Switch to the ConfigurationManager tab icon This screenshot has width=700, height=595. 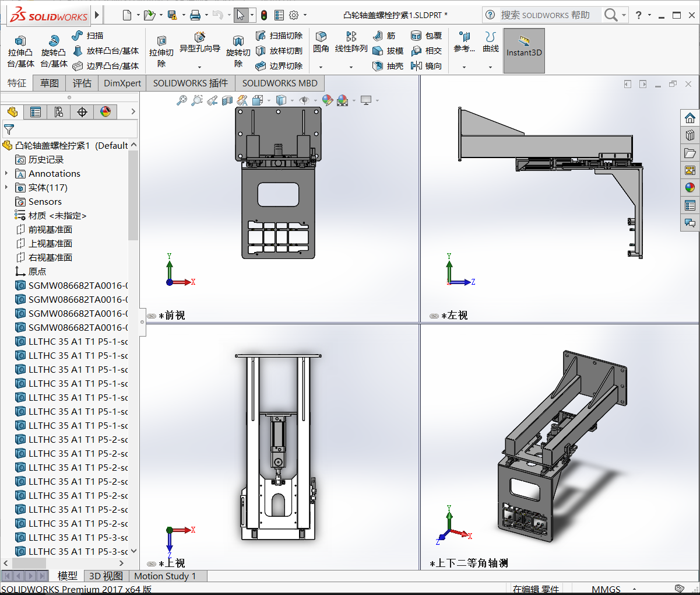[59, 112]
